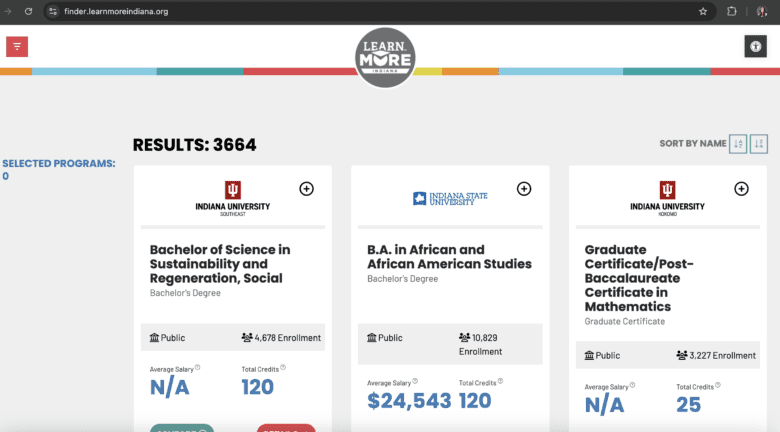The height and width of the screenshot is (432, 780).
Task: Show Average Salary info on Sustainability card
Action: (x=197, y=367)
